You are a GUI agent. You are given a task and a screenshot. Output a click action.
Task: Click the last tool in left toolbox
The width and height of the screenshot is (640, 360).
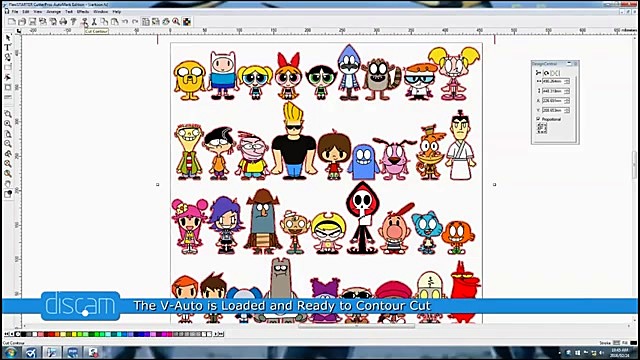point(8,194)
